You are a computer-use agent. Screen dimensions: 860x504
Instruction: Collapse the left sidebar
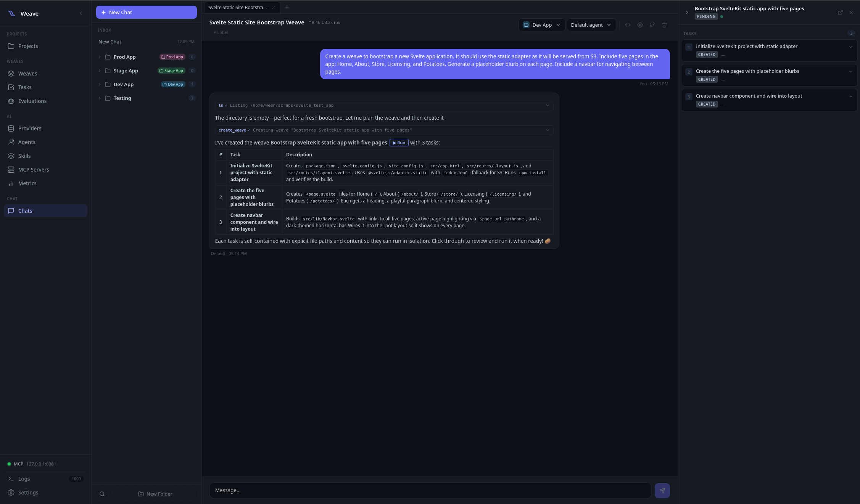point(81,13)
